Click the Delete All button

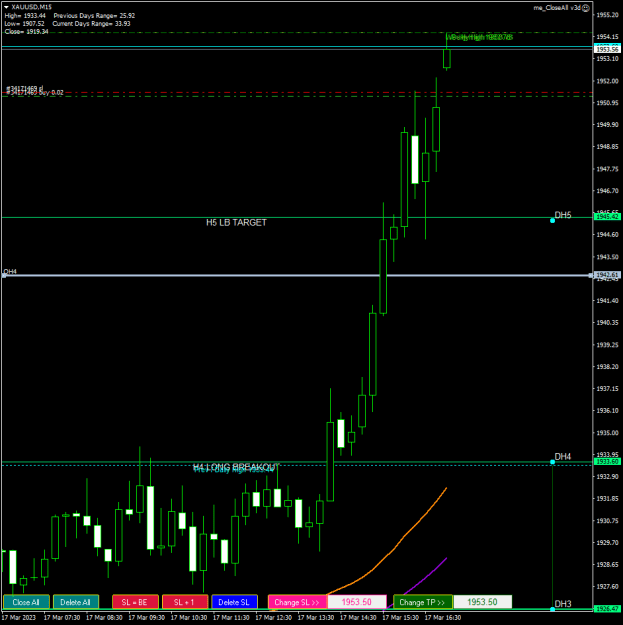(76, 602)
